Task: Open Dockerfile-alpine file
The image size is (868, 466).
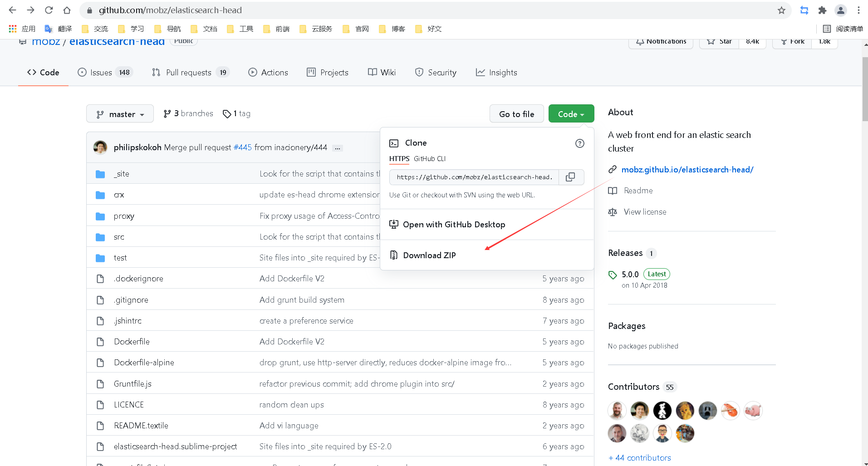Action: click(144, 363)
